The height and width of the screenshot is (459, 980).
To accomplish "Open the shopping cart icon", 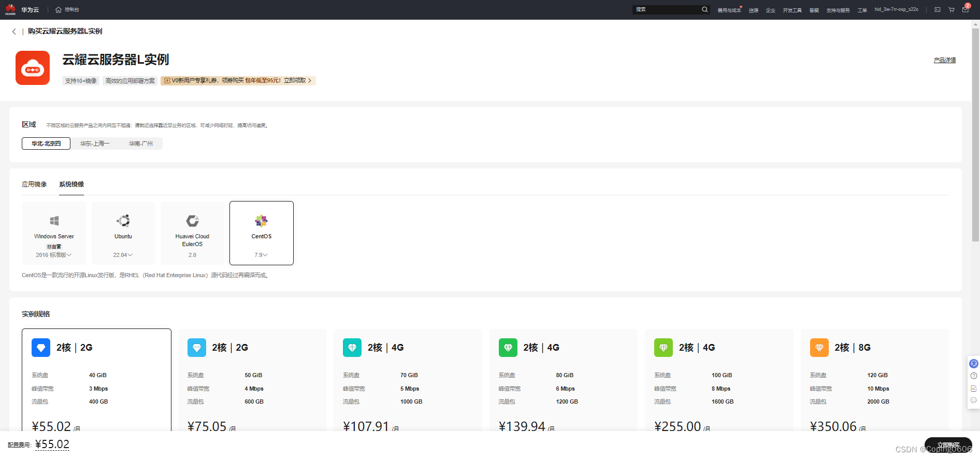I will pos(952,10).
